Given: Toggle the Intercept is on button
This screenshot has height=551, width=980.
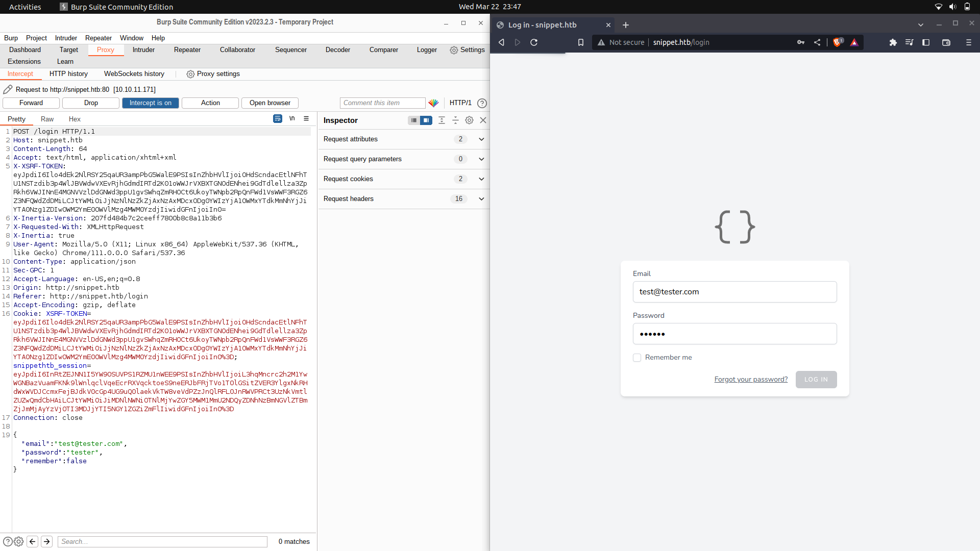Looking at the screenshot, I should (x=150, y=103).
